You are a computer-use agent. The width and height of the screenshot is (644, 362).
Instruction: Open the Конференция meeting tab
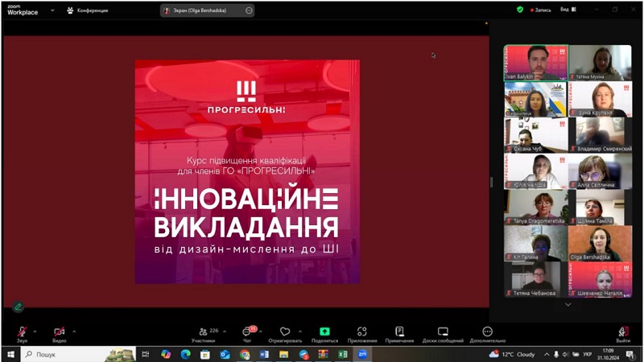[88, 10]
